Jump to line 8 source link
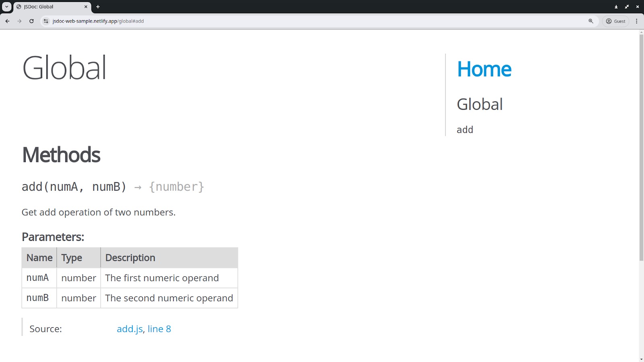This screenshot has width=644, height=362. coord(159,329)
